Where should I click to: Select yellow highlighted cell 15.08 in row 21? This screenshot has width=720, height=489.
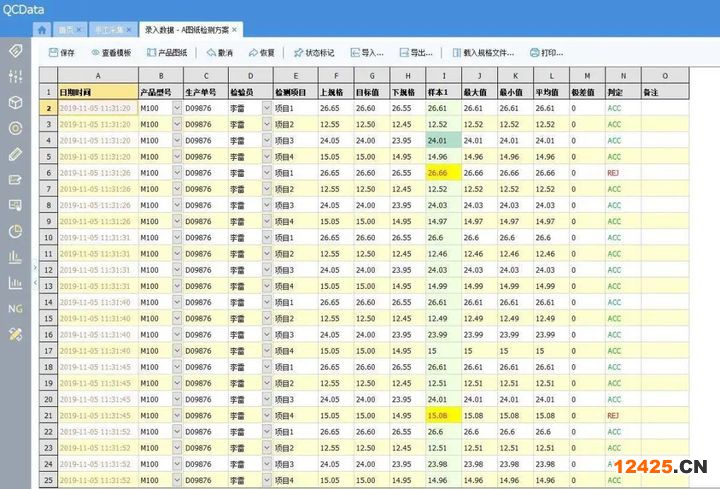[x=444, y=416]
